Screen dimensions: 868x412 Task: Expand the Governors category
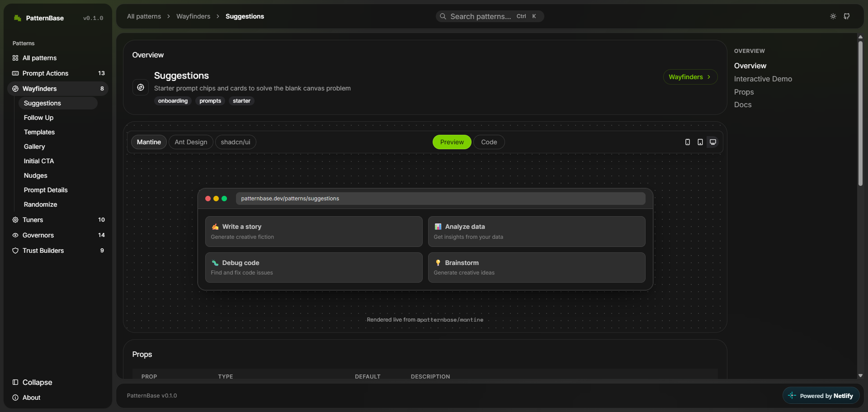(58, 235)
